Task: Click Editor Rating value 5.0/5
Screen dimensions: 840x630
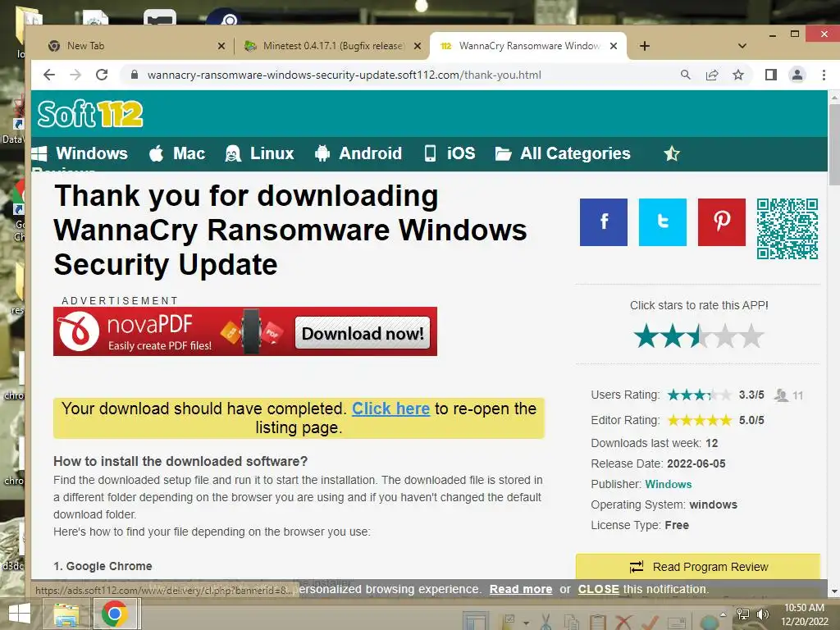Action: pyautogui.click(x=751, y=420)
